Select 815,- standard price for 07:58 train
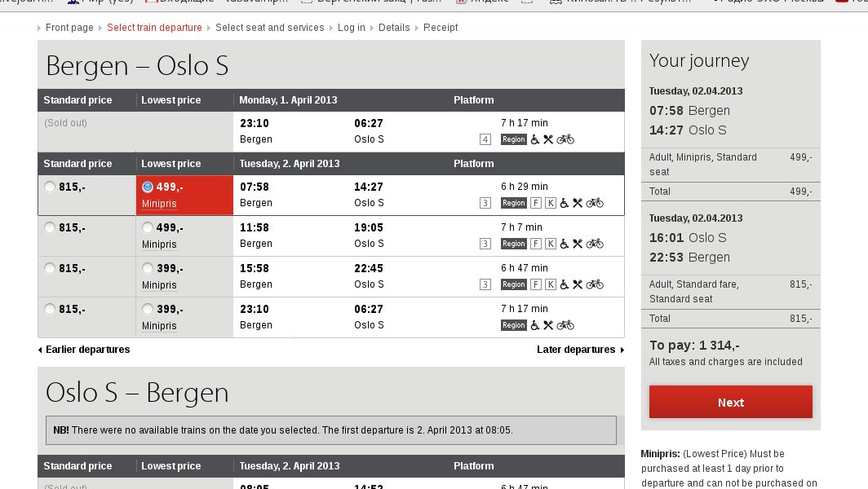Image resolution: width=868 pixels, height=489 pixels. pos(51,187)
